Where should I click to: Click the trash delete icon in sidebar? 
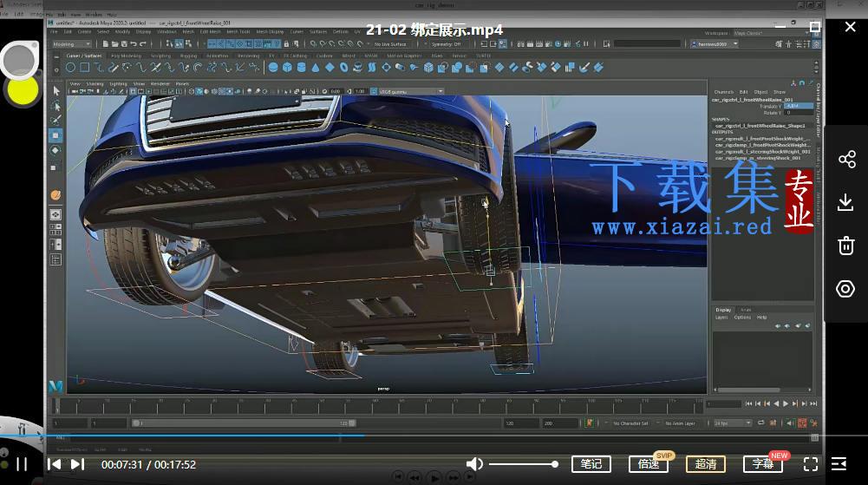coord(845,246)
